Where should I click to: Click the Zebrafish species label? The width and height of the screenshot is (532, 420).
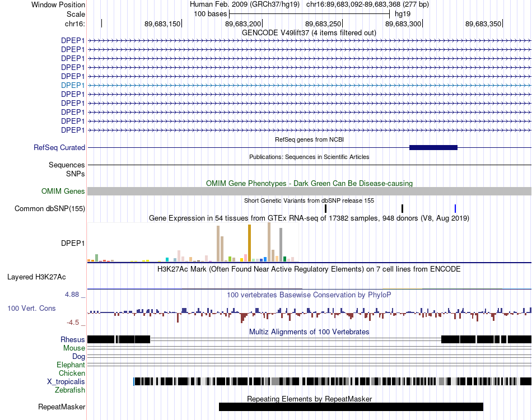coord(70,390)
